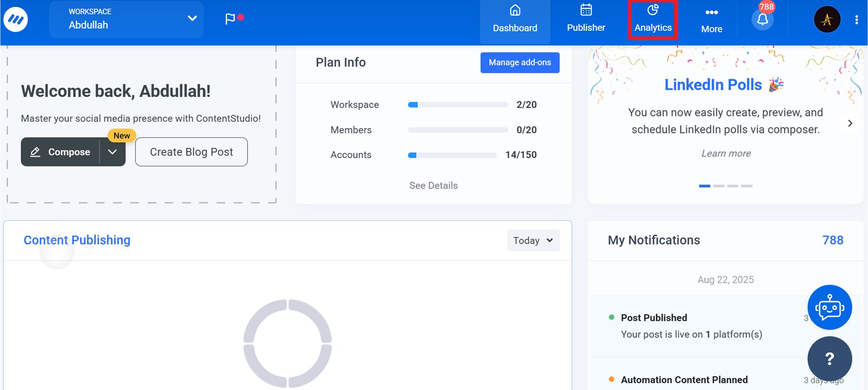Click the Workspace usage progress bar
Image resolution: width=868 pixels, height=390 pixels.
point(458,105)
